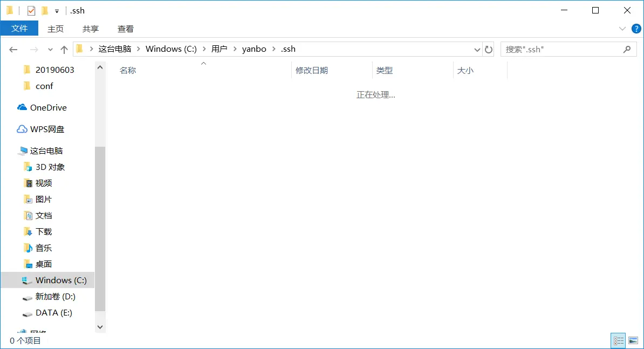
Task: Open WPS网盘 in the sidebar
Action: (47, 129)
